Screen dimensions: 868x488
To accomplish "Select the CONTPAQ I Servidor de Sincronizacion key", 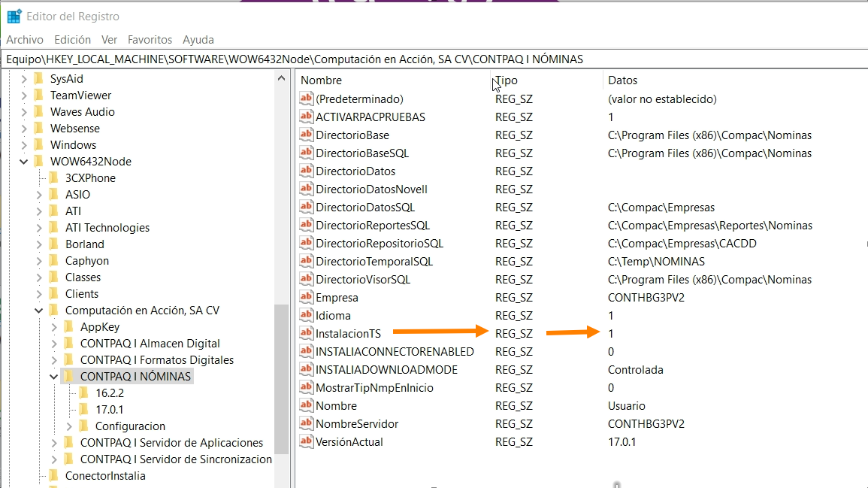I will (x=176, y=459).
